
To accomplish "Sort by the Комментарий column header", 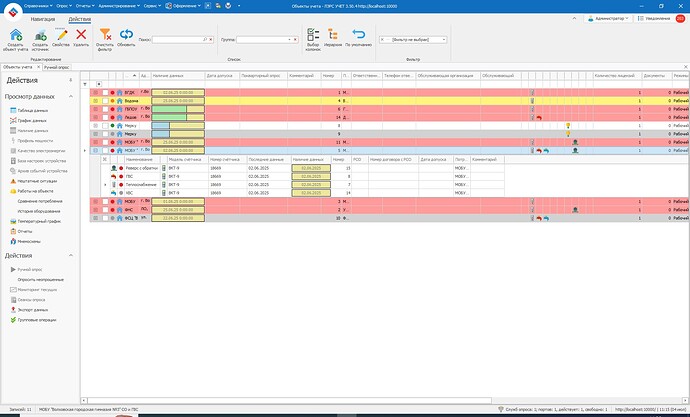I will pos(304,76).
